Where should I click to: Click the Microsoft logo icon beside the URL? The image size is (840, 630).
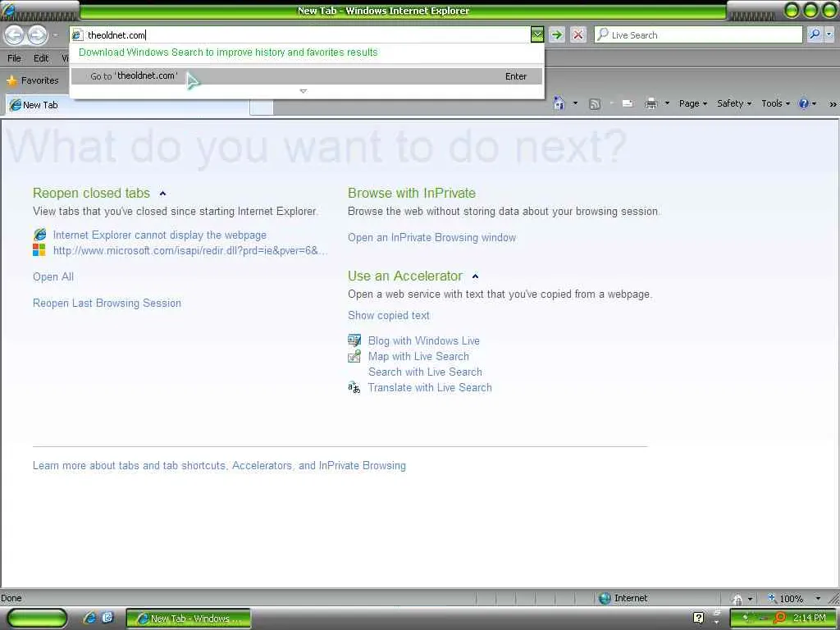(x=39, y=249)
